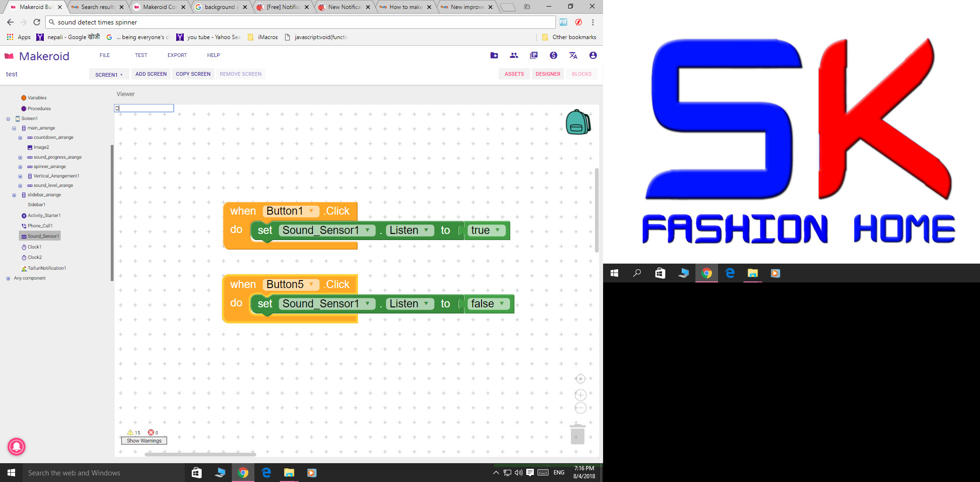Viewport: 980px width, 482px height.
Task: Open the Apps bookmarks shortcut
Action: coord(19,37)
